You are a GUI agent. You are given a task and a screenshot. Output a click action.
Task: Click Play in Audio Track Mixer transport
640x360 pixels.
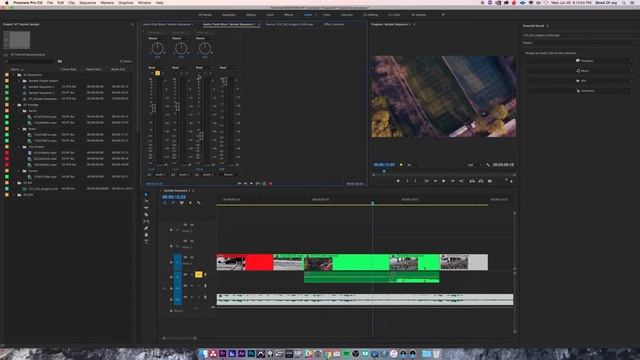point(251,184)
